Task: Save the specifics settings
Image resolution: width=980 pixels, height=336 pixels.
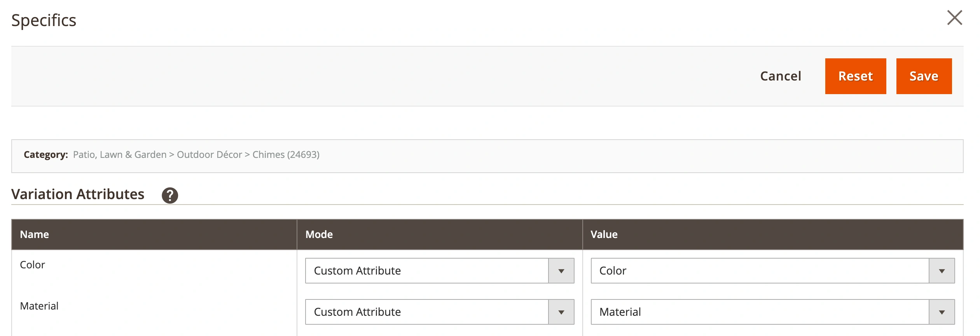Action: [x=924, y=76]
